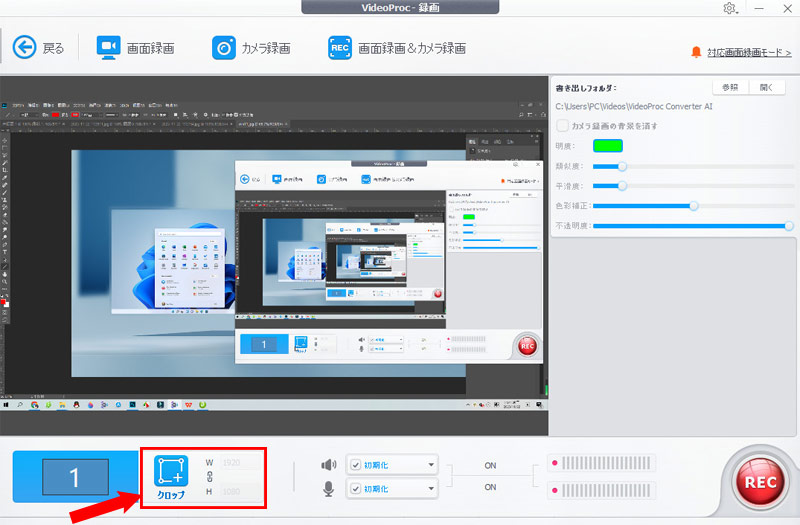Screen dimensions: 800x525
Task: Uncheck the speaker 初期化 checkbox
Action: click(356, 465)
